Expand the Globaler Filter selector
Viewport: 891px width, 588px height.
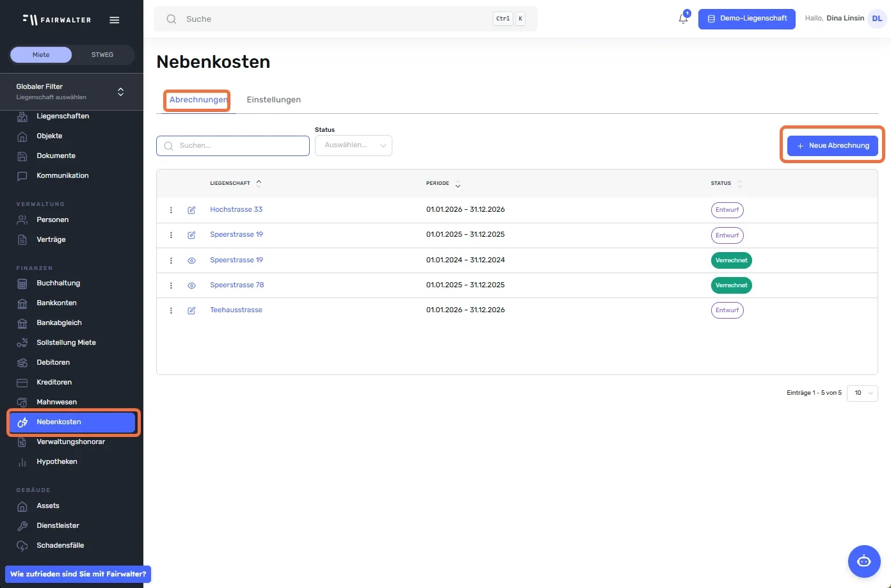click(x=72, y=91)
